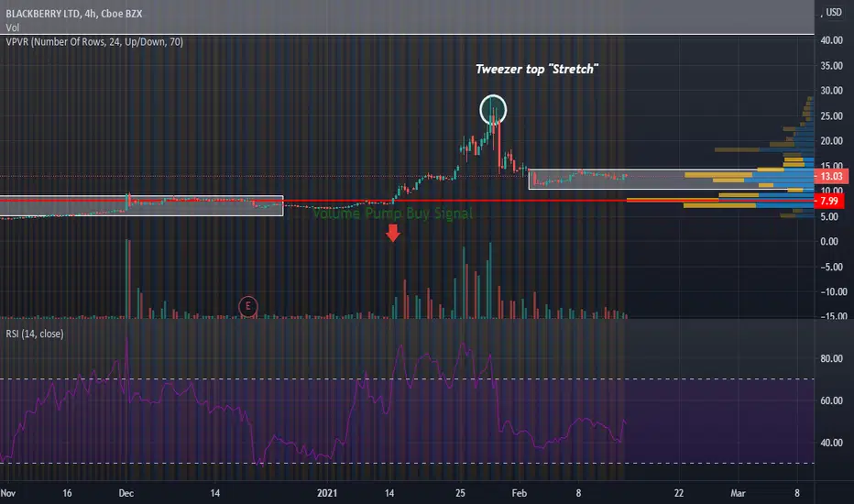Open the USD currency selector

(x=834, y=12)
